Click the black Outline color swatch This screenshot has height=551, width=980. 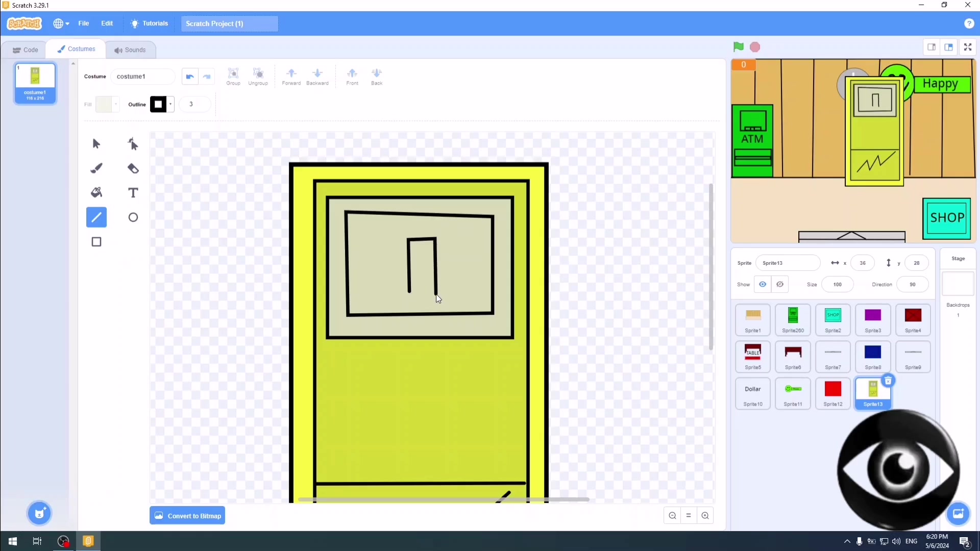point(158,104)
